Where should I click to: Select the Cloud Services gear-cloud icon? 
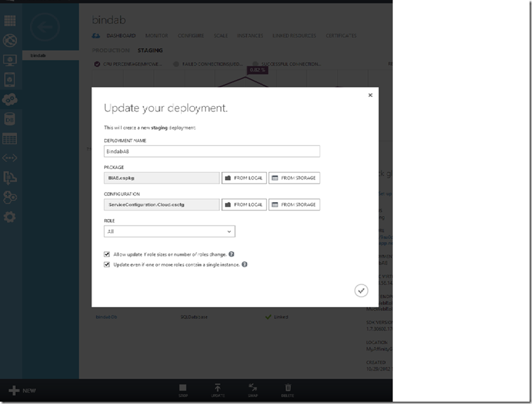click(x=10, y=100)
